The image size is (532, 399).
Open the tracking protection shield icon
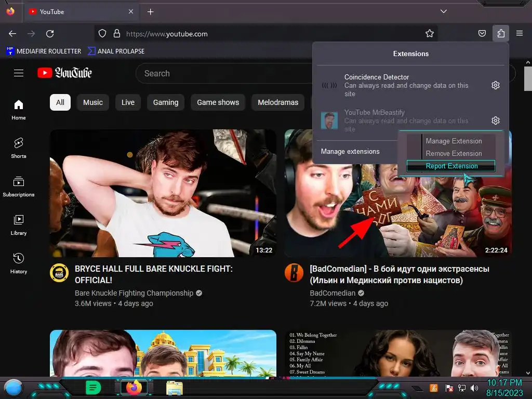102,34
